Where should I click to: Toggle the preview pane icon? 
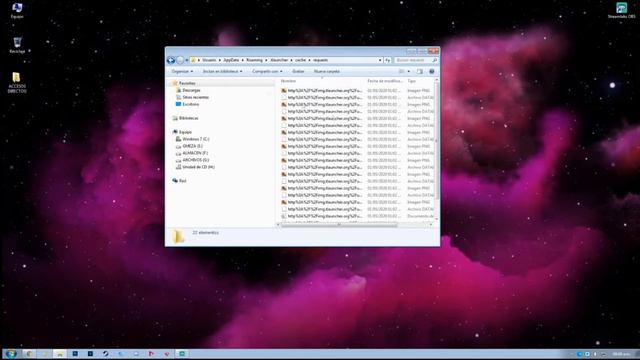tap(420, 71)
